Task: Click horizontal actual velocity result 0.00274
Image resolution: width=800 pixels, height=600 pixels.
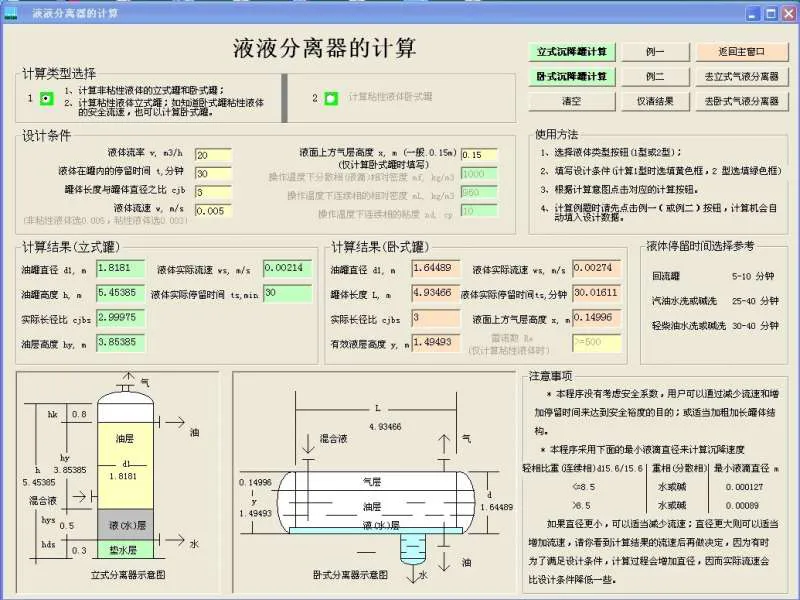Action: tap(597, 268)
